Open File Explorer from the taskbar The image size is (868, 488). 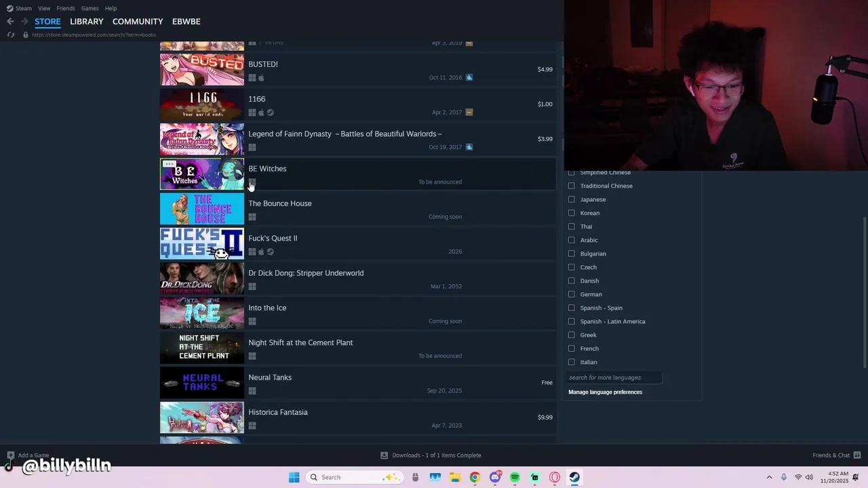455,477
